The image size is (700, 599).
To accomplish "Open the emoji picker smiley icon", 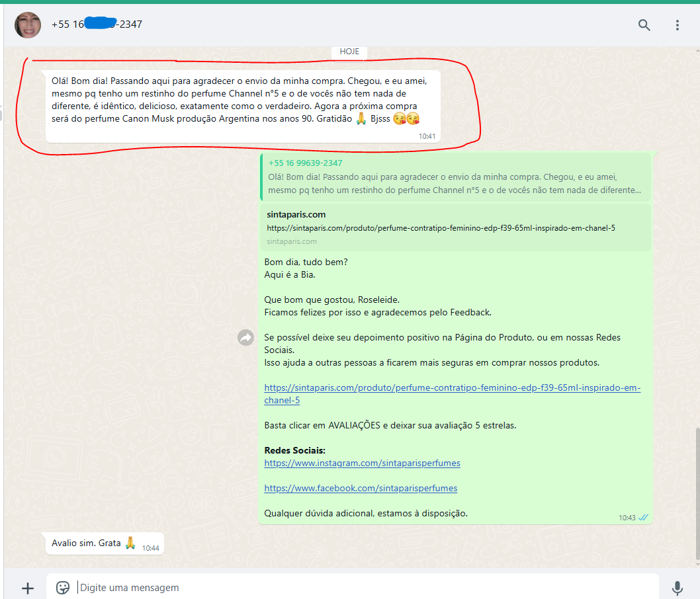I will (63, 588).
